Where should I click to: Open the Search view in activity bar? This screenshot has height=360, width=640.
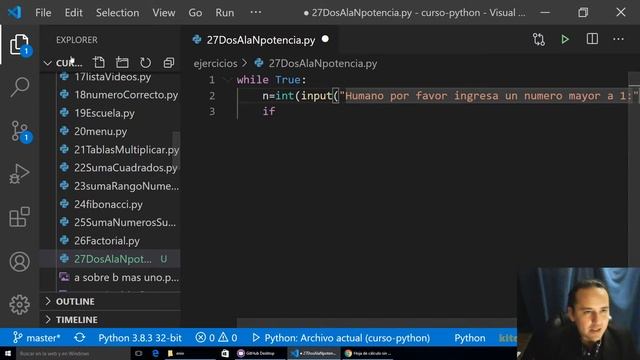(x=19, y=87)
